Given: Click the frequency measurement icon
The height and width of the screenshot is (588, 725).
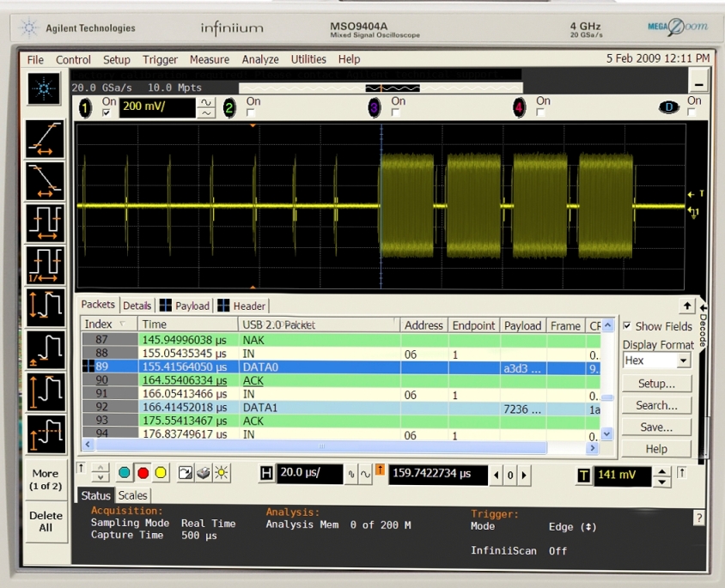Looking at the screenshot, I should 45,264.
